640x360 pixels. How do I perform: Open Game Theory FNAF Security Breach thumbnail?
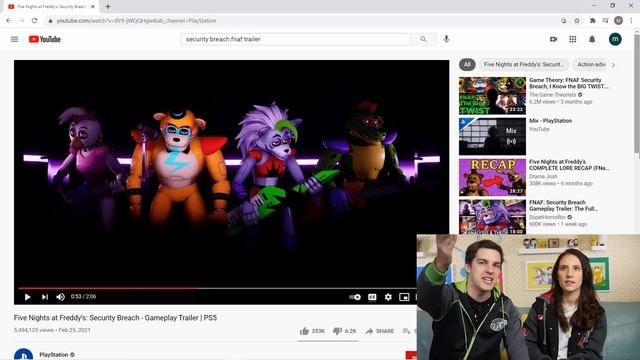(492, 96)
